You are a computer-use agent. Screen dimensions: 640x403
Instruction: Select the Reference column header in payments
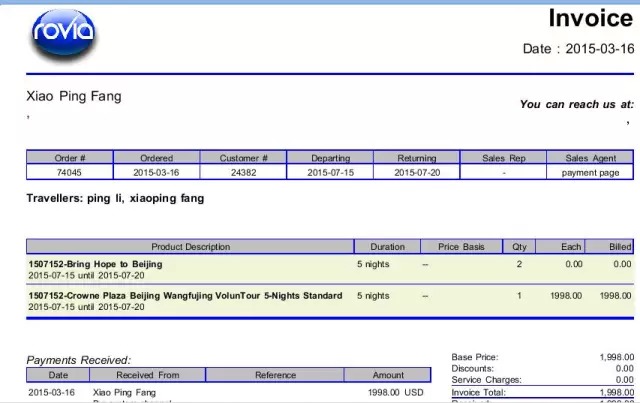(275, 375)
